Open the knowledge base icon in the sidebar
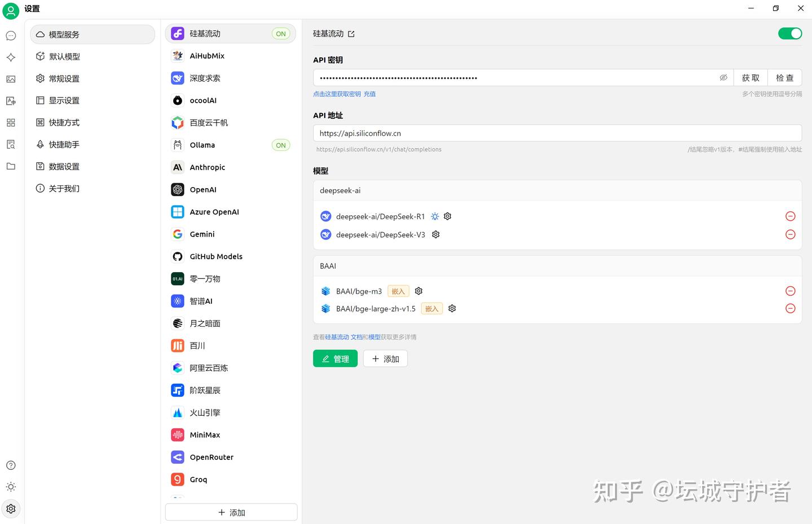 11,144
